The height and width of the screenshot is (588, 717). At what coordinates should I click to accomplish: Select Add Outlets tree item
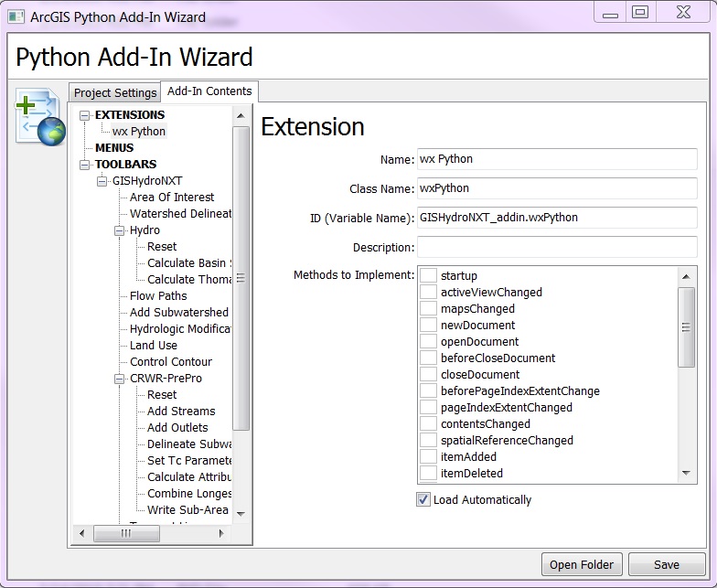177,428
